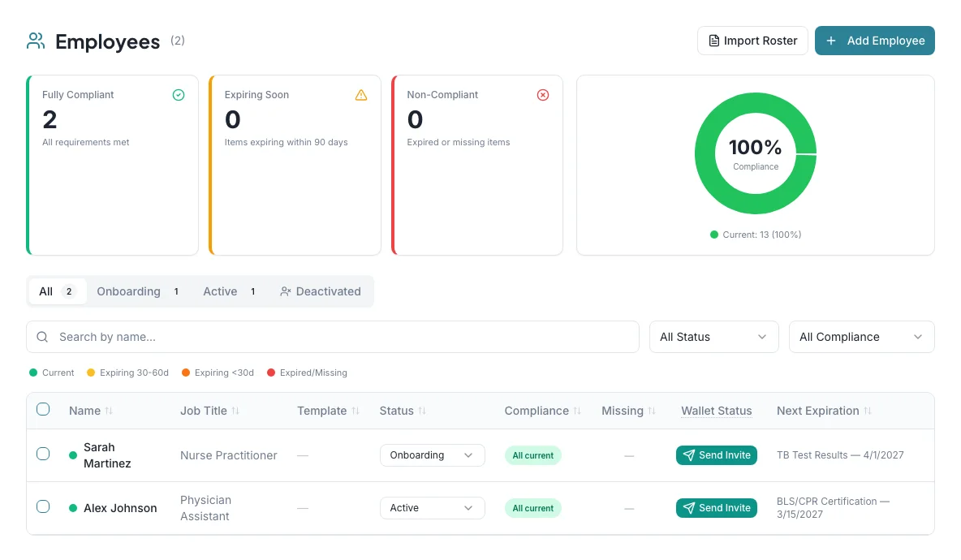Open Sarah Martinez's Onboarding status dropdown
Screen dimensions: 961x560
pyautogui.click(x=432, y=455)
